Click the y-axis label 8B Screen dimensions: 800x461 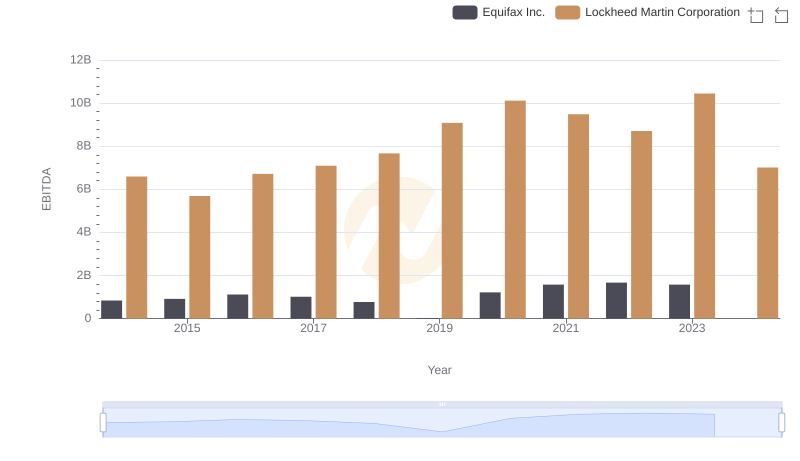(x=84, y=146)
